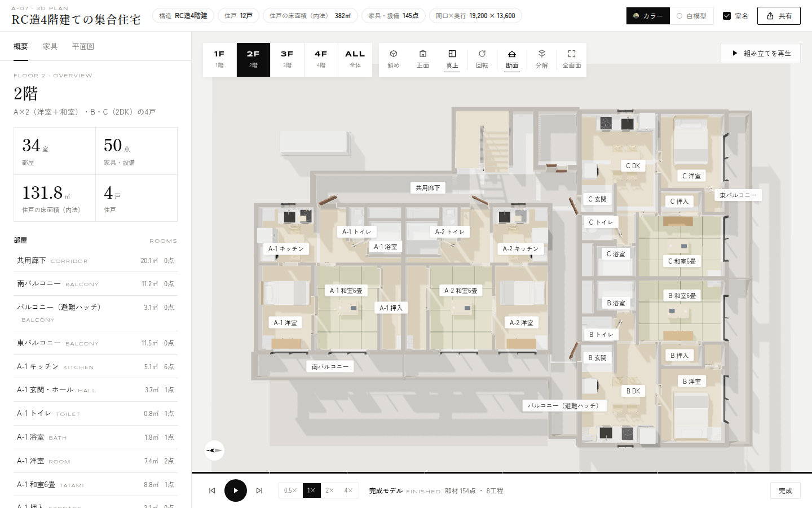Switch to 正面 front view

click(423, 59)
